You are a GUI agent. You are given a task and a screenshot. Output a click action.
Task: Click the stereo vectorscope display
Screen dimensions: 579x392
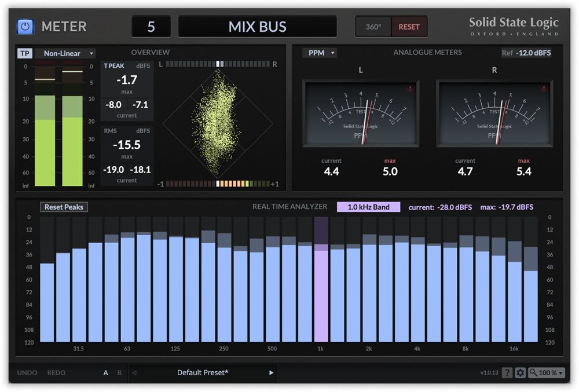(x=218, y=124)
